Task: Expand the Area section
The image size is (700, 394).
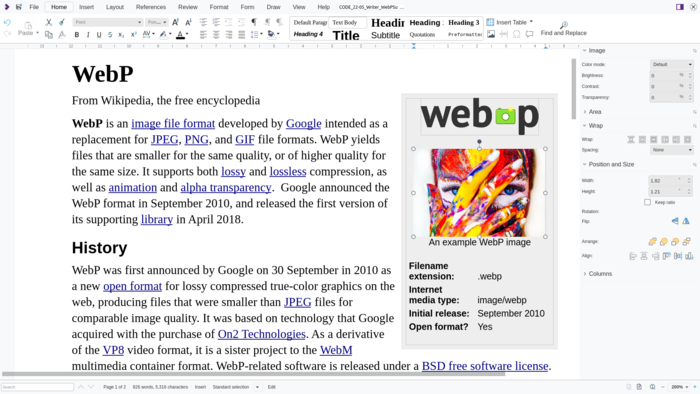Action: click(x=595, y=112)
